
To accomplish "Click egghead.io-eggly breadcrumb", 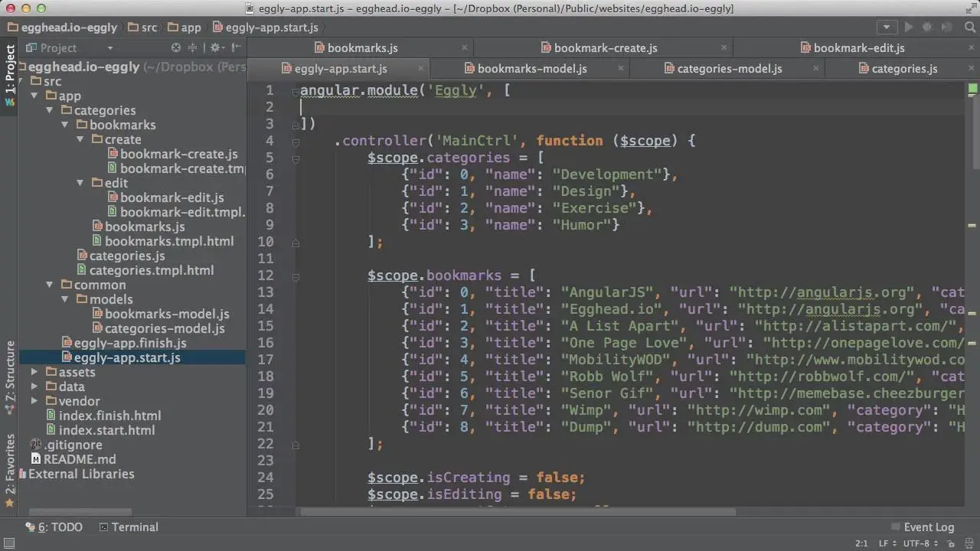I will click(61, 27).
